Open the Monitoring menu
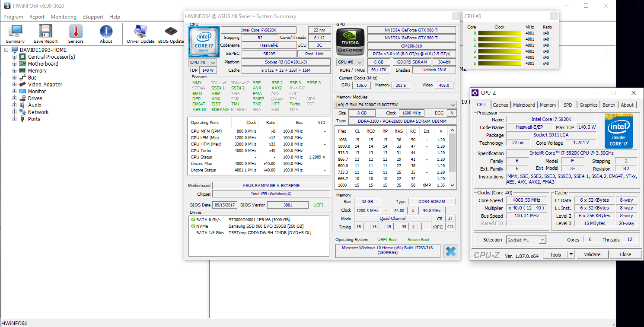The width and height of the screenshot is (644, 327). [x=64, y=17]
